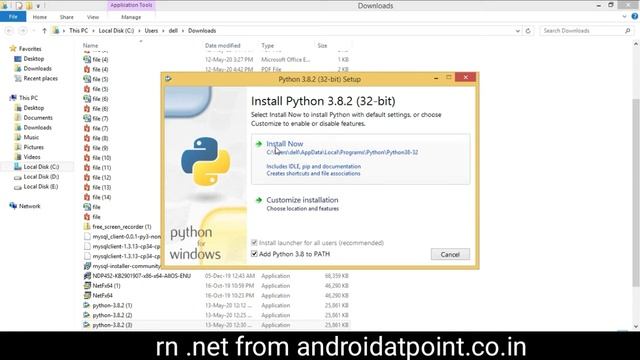Open Music folder in navigation pane
The image size is (640, 360).
point(31,137)
